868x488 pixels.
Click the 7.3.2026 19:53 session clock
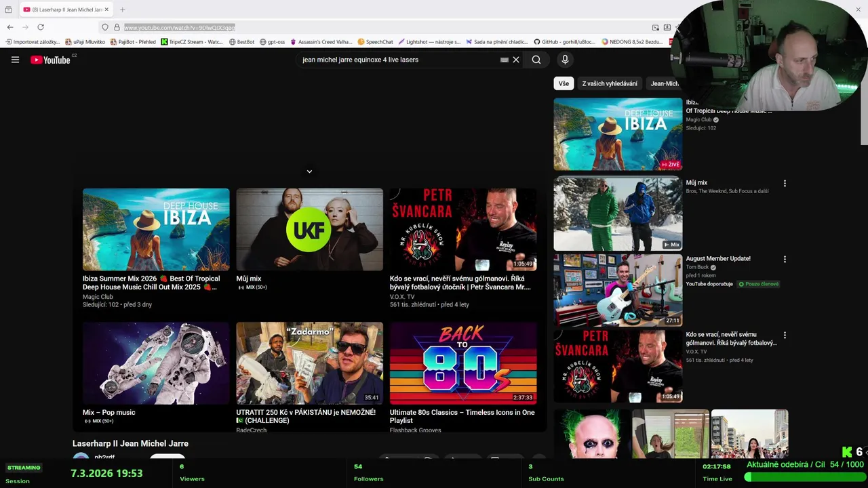coord(106,473)
